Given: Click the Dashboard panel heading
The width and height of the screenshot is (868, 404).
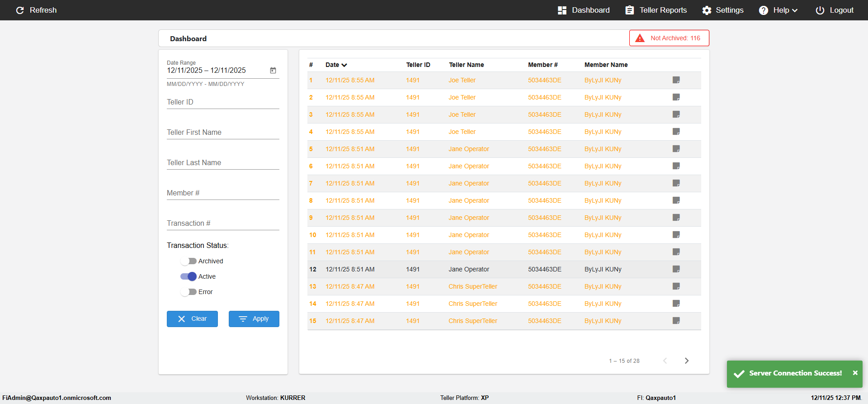Looking at the screenshot, I should [x=188, y=39].
